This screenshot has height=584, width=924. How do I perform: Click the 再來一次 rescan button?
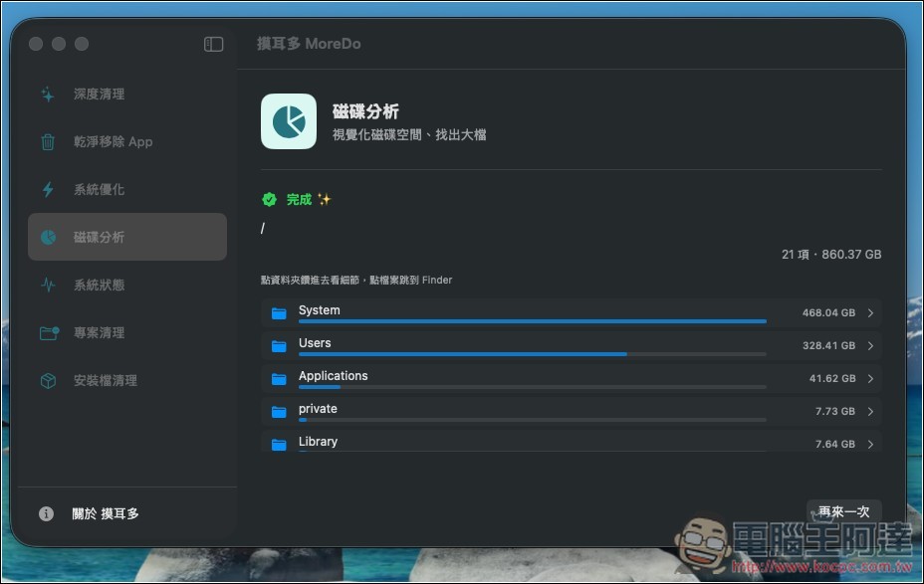[844, 511]
